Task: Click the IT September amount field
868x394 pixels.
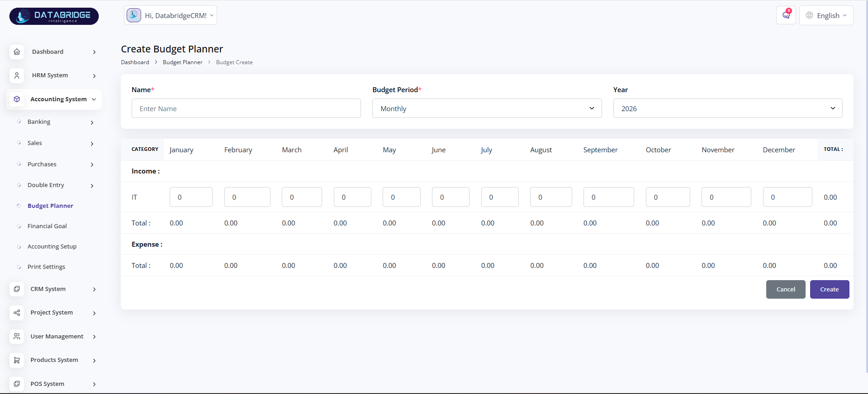Action: (609, 197)
